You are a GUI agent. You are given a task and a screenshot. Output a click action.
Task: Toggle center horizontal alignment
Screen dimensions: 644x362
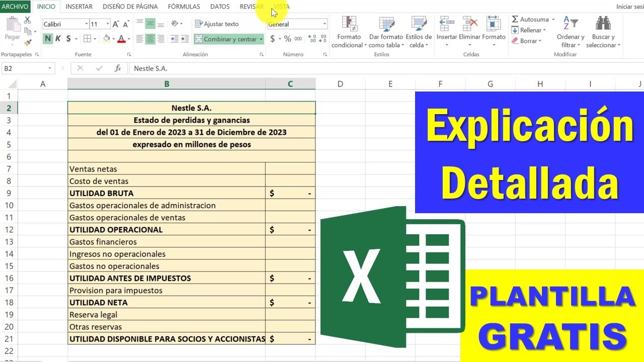[x=150, y=39]
